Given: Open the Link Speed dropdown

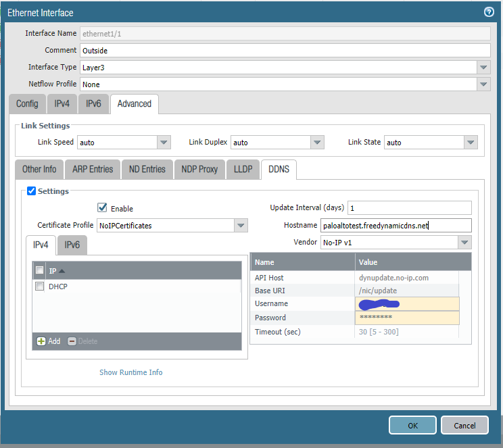Looking at the screenshot, I should (x=164, y=143).
